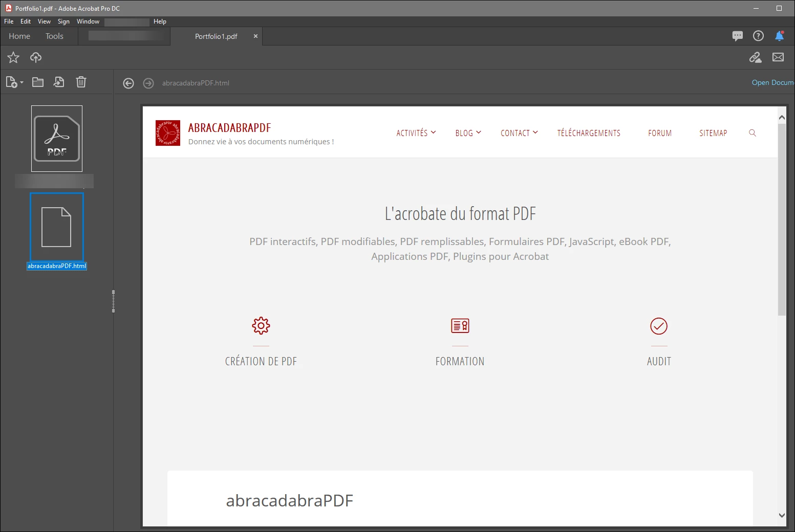Open the Sign menu
Screen dimensions: 795x532
tap(63, 21)
